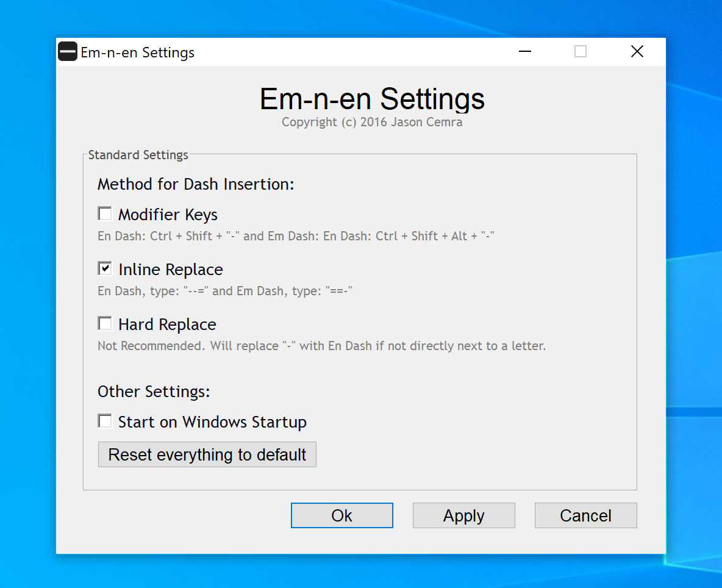Enable the Hard Replace method
This screenshot has width=722, height=588.
104,323
